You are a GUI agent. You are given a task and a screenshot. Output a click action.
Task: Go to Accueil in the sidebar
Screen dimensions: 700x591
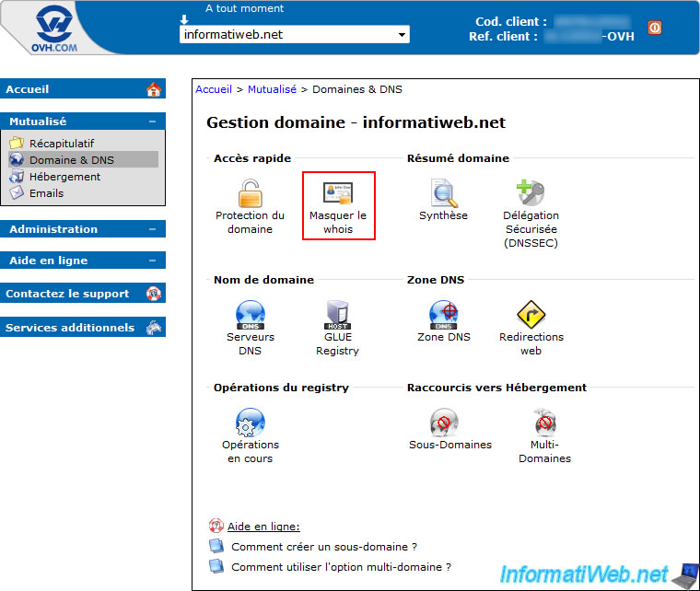click(83, 88)
